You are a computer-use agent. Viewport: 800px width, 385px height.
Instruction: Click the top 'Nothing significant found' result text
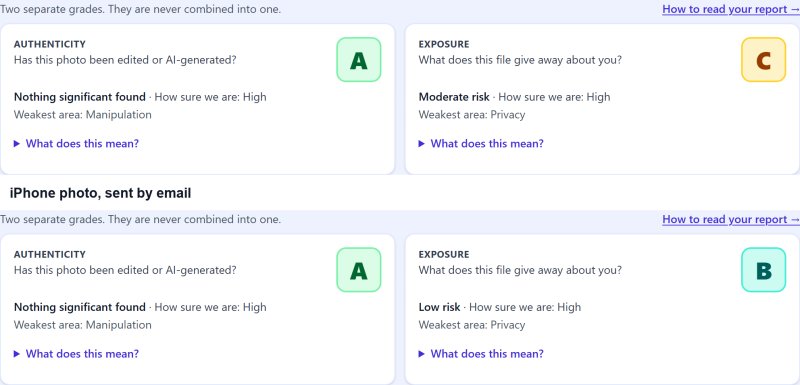[x=80, y=97]
